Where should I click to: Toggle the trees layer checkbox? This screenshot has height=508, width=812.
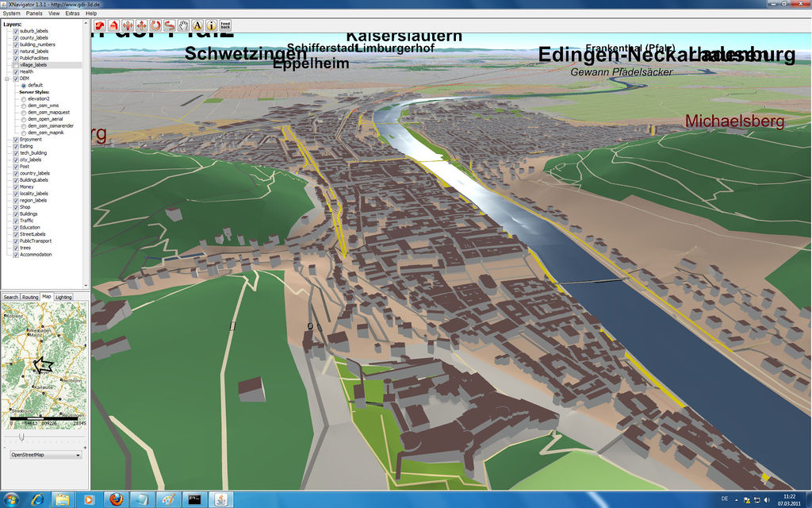[16, 248]
